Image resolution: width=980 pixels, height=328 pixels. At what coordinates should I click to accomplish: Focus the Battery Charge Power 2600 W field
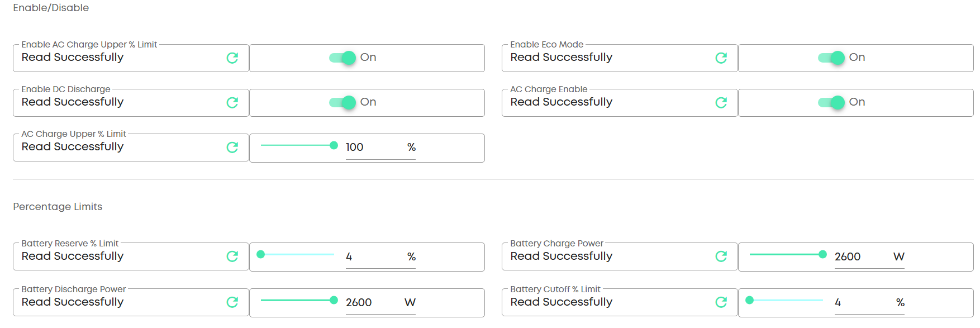(860, 256)
